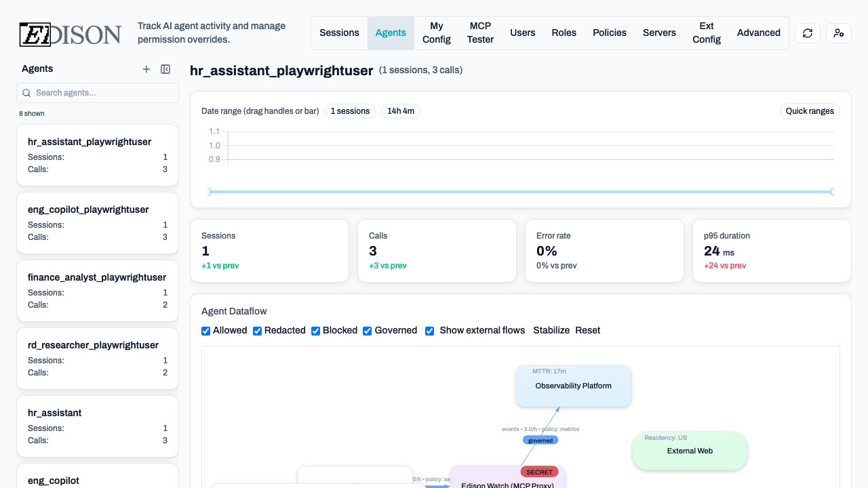Click the refresh icon in the top toolbar
This screenshot has width=868, height=488.
tap(807, 33)
